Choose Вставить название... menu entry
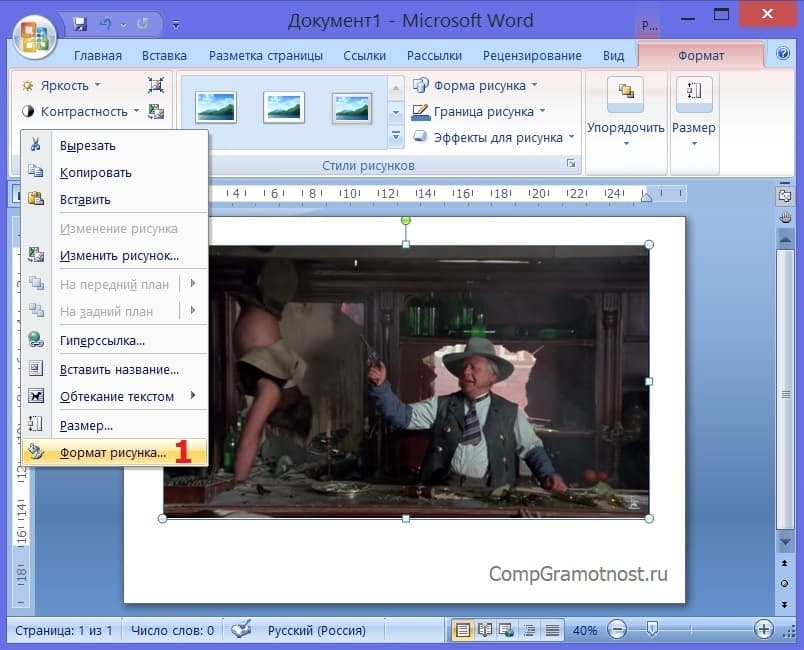The image size is (804, 650). coord(114,369)
